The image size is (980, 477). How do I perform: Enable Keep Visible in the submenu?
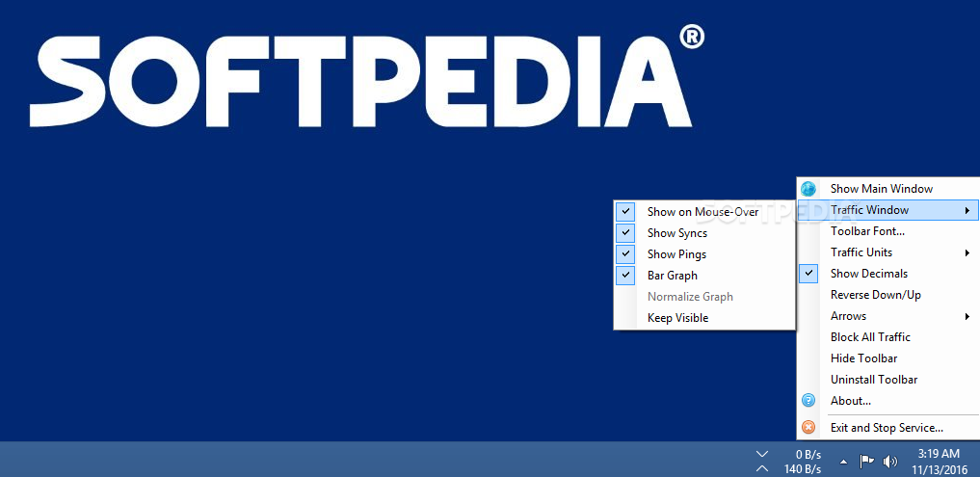click(704, 318)
